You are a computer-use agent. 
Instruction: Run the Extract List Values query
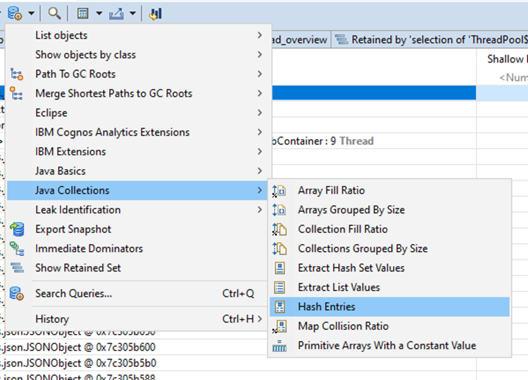coord(390,287)
